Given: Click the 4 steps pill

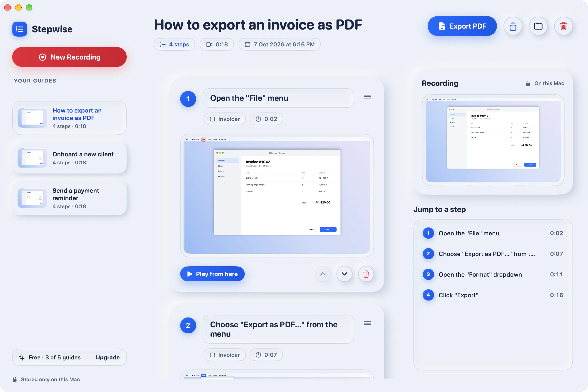Looking at the screenshot, I should [174, 45].
